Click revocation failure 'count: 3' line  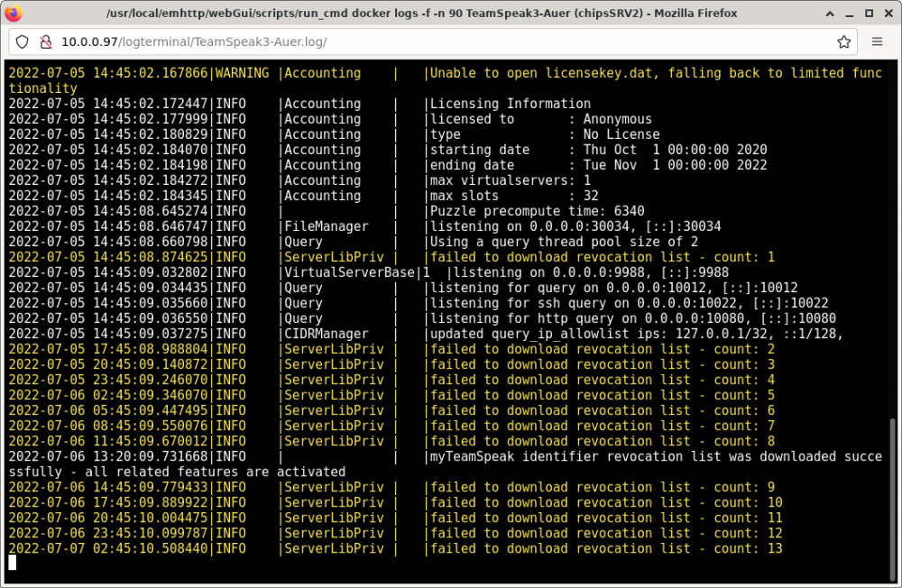click(x=391, y=364)
